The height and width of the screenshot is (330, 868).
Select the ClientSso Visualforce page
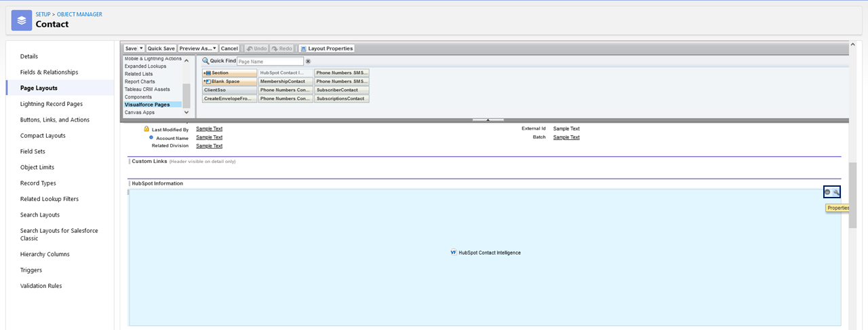[230, 90]
